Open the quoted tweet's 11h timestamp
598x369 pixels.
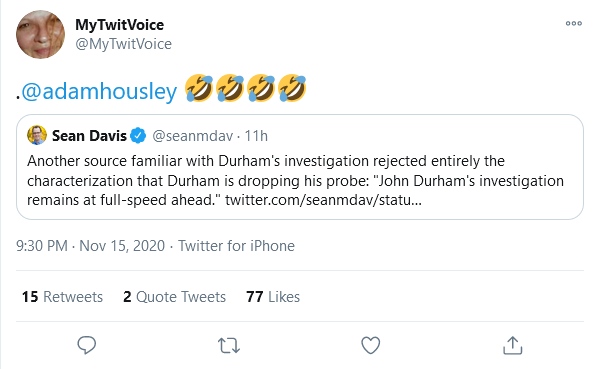tap(256, 136)
